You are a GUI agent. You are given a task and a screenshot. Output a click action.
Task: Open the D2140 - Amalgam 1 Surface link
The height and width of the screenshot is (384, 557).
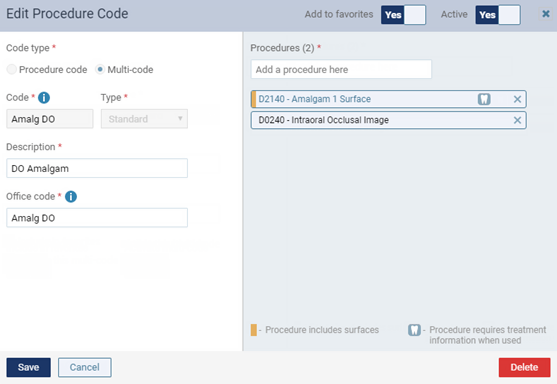[x=314, y=99]
